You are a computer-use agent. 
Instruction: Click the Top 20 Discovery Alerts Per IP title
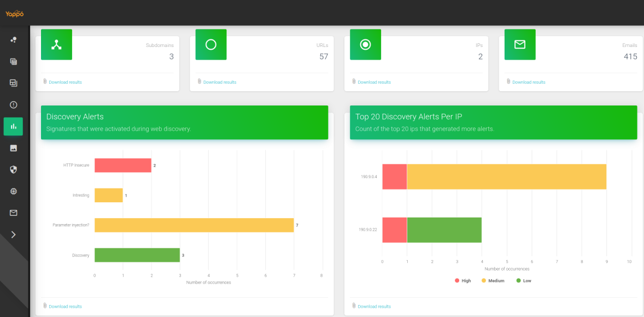409,116
